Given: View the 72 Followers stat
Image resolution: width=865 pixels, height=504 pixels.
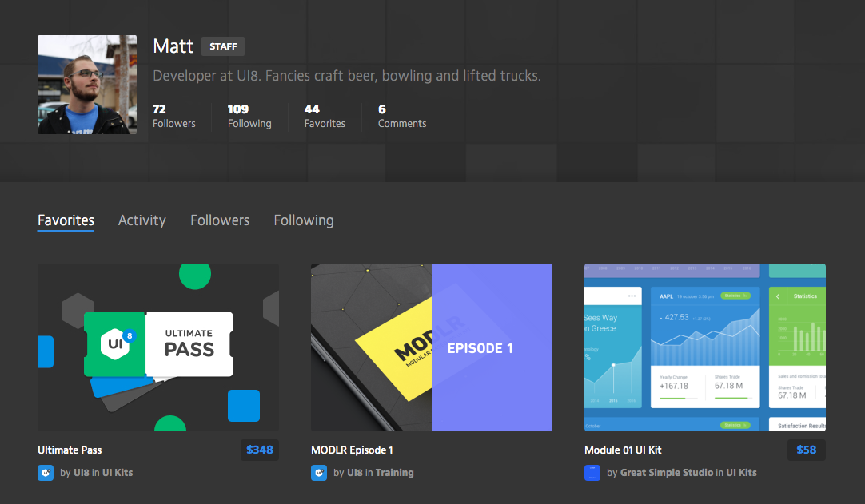Looking at the screenshot, I should point(173,117).
